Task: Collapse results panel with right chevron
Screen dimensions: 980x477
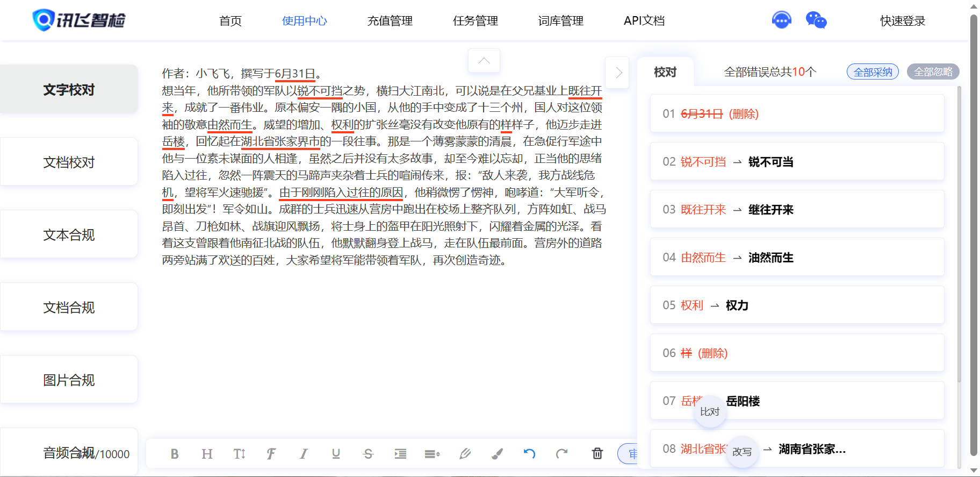Action: (x=617, y=72)
